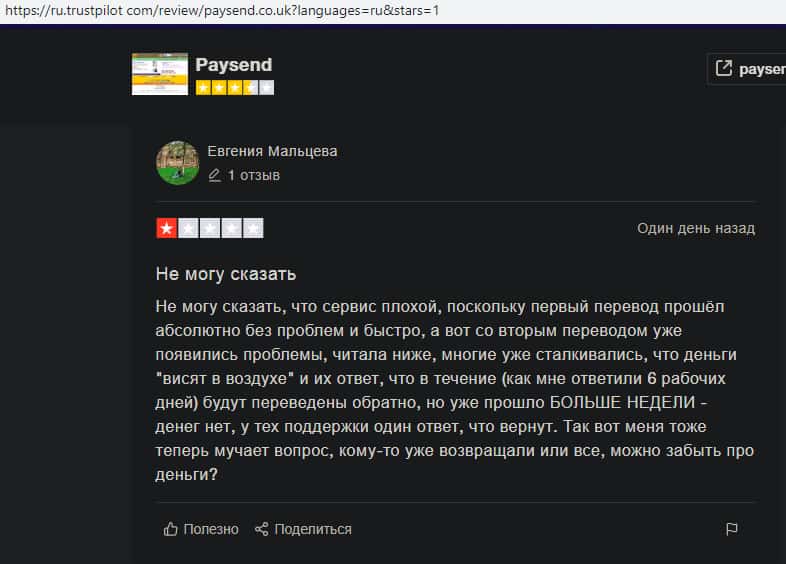Click the Поделиться share button
The width and height of the screenshot is (786, 564).
click(303, 529)
